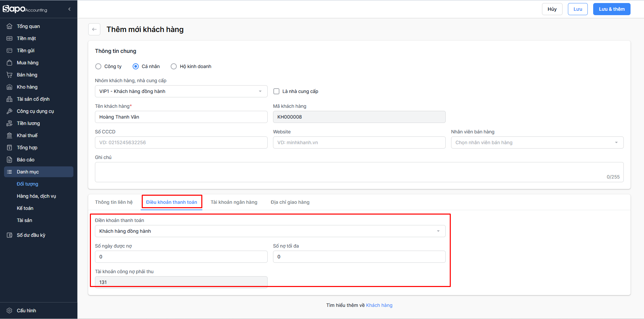Click the Tổng quan home icon
The image size is (644, 319).
tap(9, 26)
